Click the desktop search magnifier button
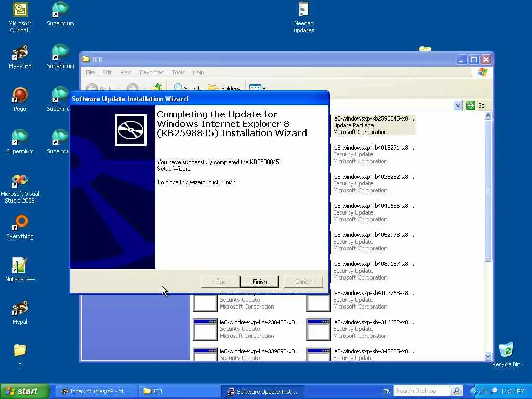532x399 pixels. (456, 391)
